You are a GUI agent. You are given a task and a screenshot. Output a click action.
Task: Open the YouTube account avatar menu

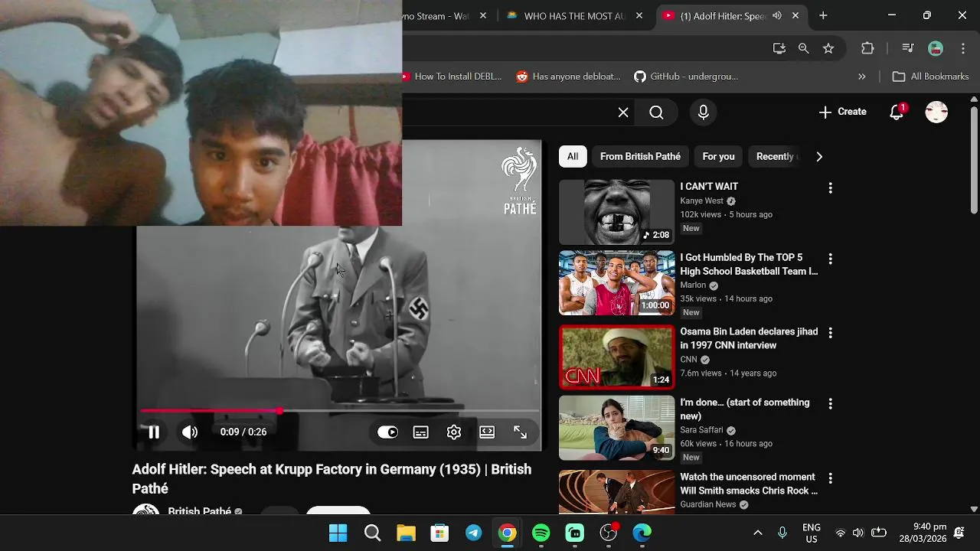pos(936,112)
